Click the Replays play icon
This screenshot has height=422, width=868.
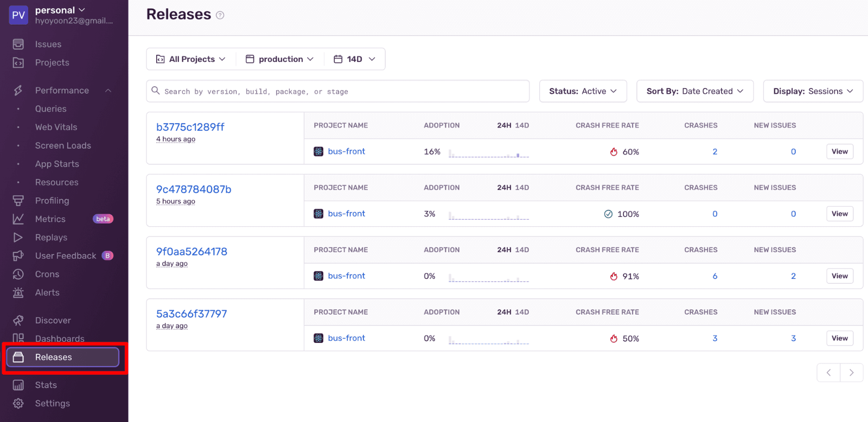point(18,238)
